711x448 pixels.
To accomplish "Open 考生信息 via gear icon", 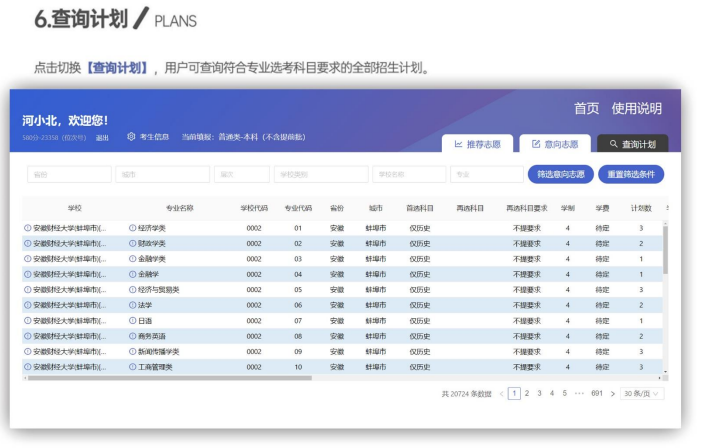I will [x=131, y=137].
